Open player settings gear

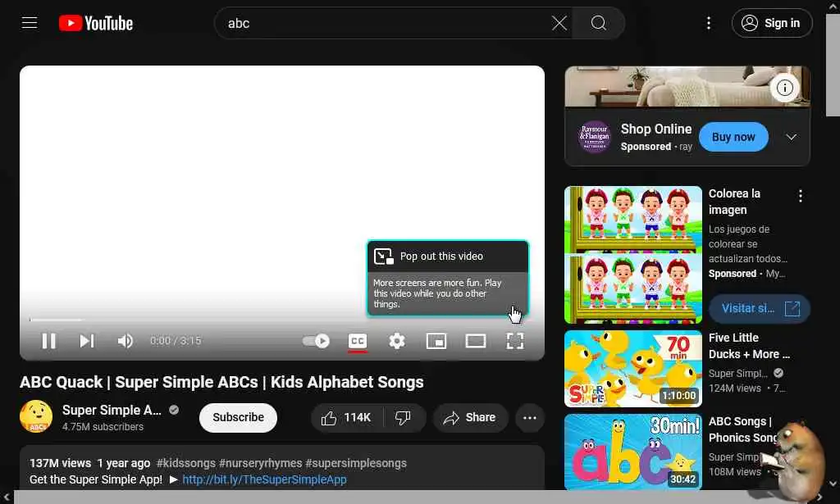[x=397, y=341]
